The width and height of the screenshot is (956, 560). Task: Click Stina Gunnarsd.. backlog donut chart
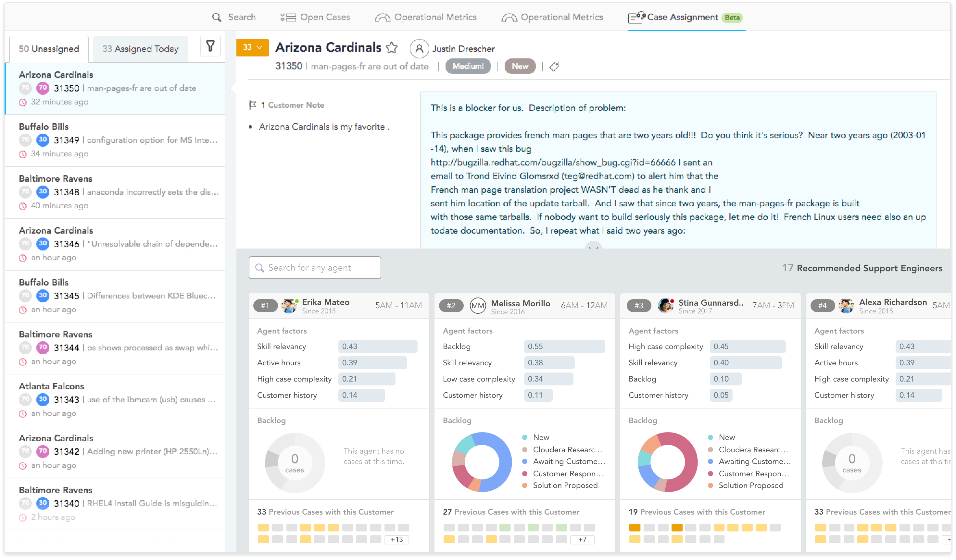pos(668,463)
